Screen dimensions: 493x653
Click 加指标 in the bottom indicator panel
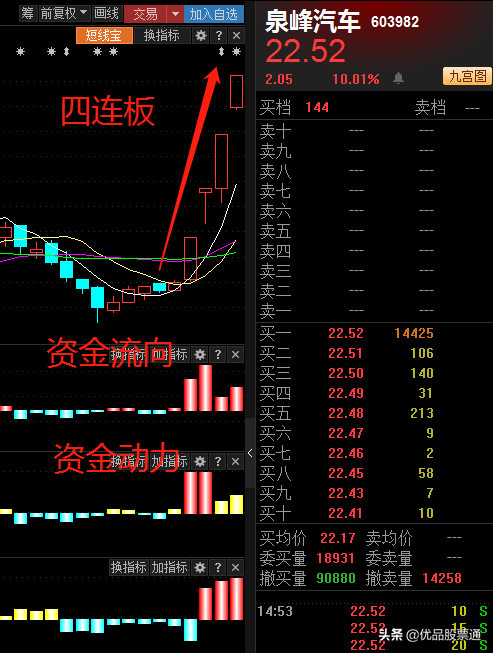pos(169,567)
